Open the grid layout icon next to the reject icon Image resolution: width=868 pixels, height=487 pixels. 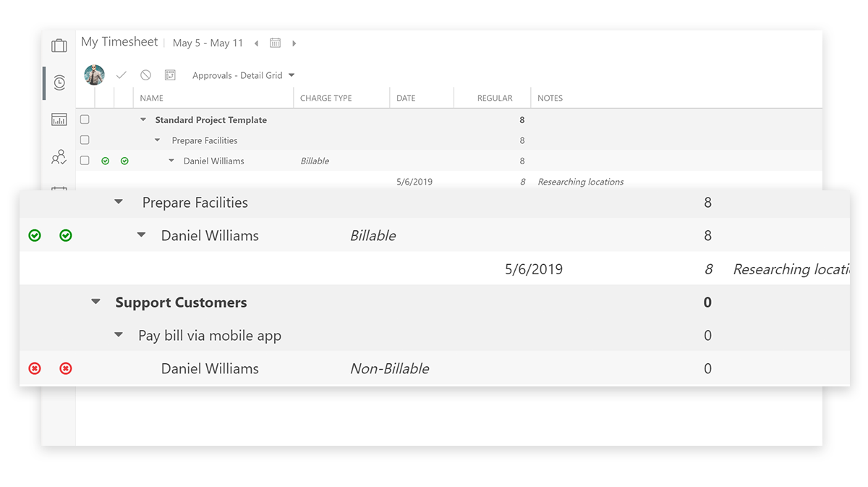[x=169, y=75]
